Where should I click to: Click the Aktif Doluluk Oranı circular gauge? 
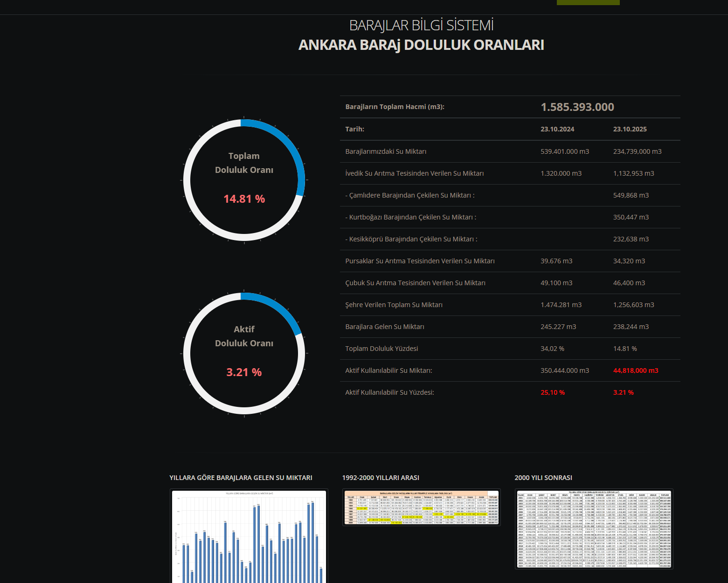(244, 354)
